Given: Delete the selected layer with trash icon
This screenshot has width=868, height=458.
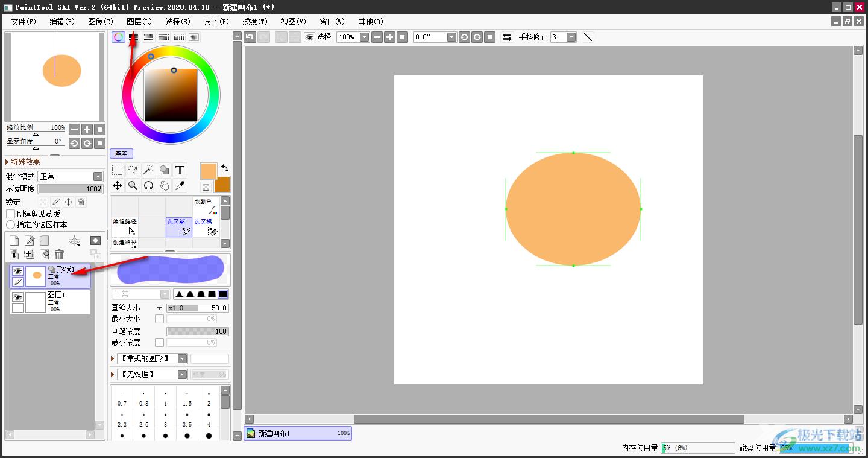Looking at the screenshot, I should 59,255.
